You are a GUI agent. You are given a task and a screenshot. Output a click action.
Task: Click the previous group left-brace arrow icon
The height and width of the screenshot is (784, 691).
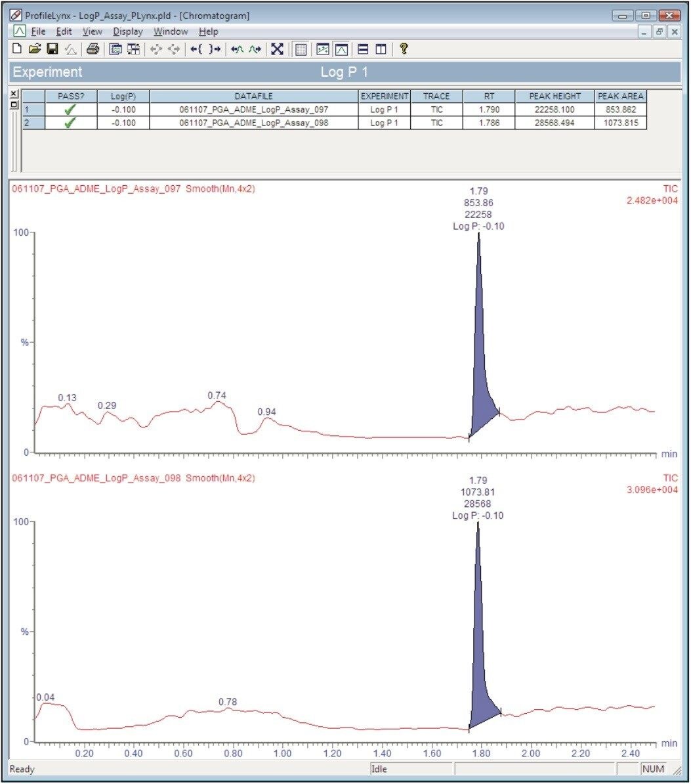click(x=196, y=49)
